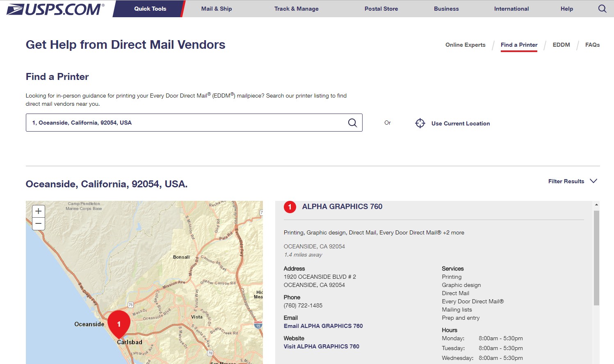Click the current location crosshair icon
The height and width of the screenshot is (364, 614).
click(x=420, y=123)
